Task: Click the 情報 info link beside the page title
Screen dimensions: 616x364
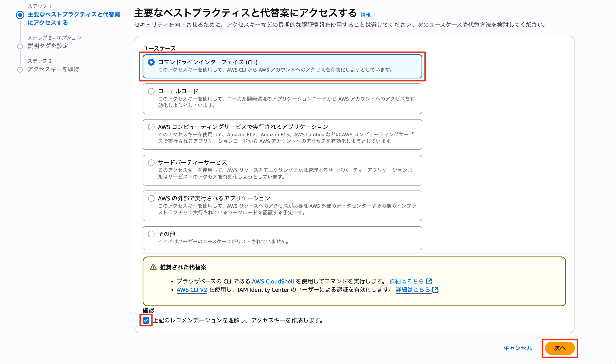Action: pyautogui.click(x=365, y=15)
